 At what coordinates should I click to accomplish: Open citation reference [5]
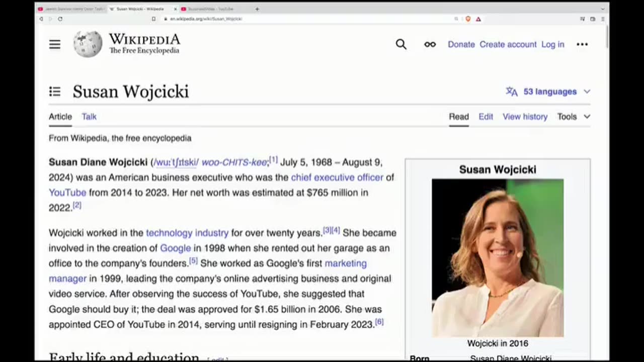[194, 260]
